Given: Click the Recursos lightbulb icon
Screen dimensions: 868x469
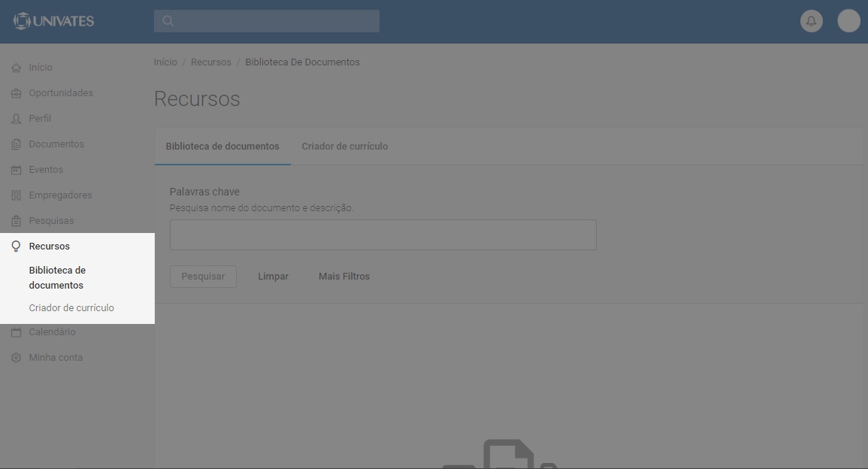Looking at the screenshot, I should point(16,247).
